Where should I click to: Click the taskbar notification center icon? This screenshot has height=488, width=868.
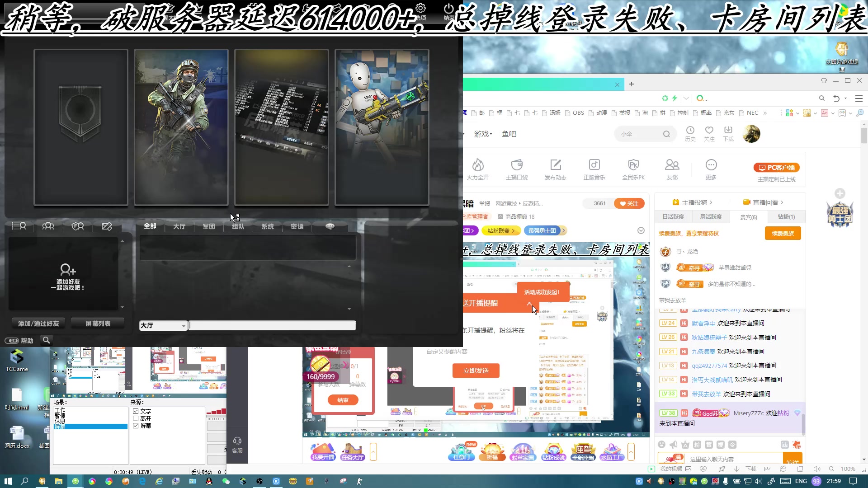click(853, 481)
